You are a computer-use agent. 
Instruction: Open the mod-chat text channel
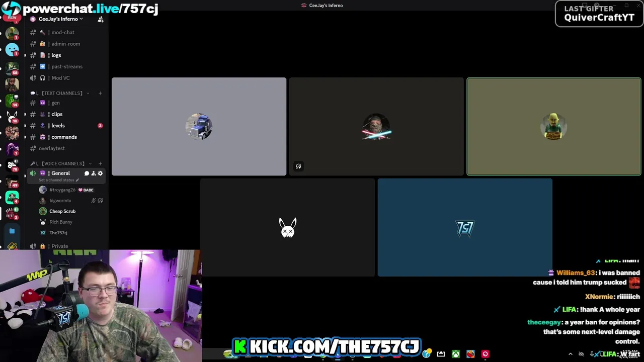point(66,32)
